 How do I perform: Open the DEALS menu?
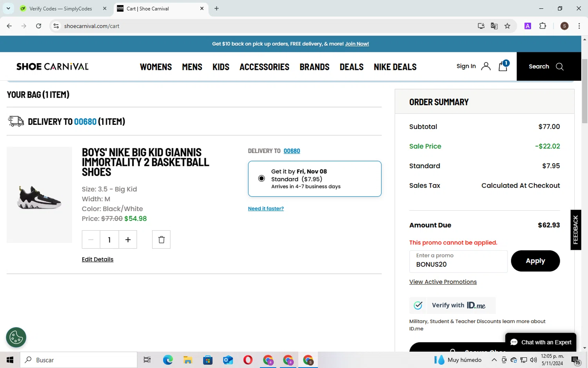click(352, 67)
